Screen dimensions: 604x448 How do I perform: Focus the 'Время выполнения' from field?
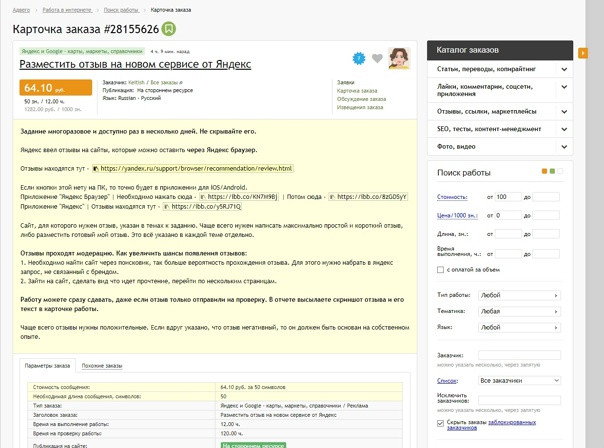point(508,254)
